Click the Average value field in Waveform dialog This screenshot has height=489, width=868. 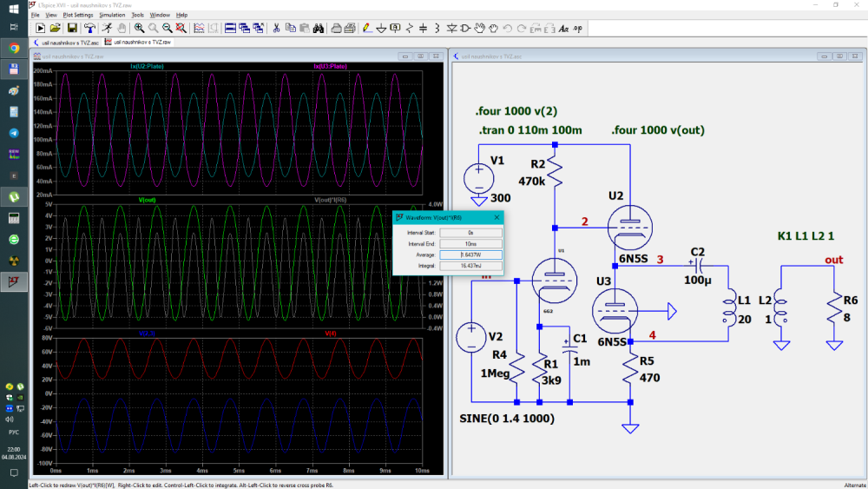point(471,254)
